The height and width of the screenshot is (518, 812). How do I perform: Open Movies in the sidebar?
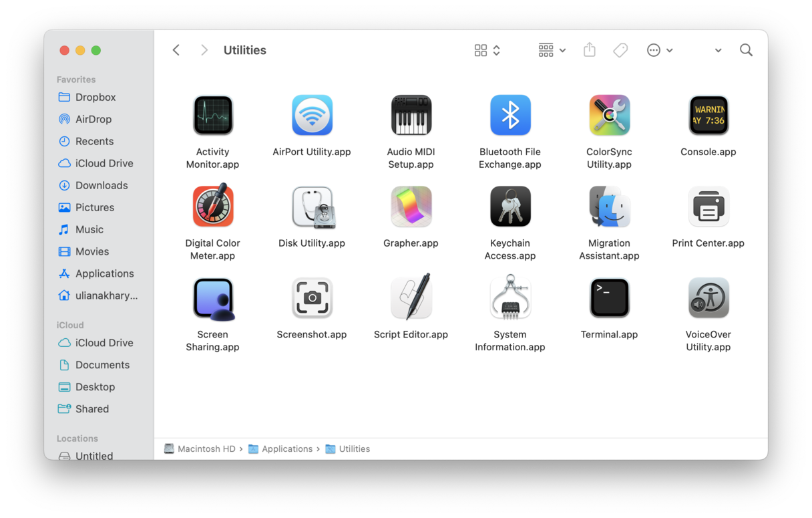[x=83, y=251]
